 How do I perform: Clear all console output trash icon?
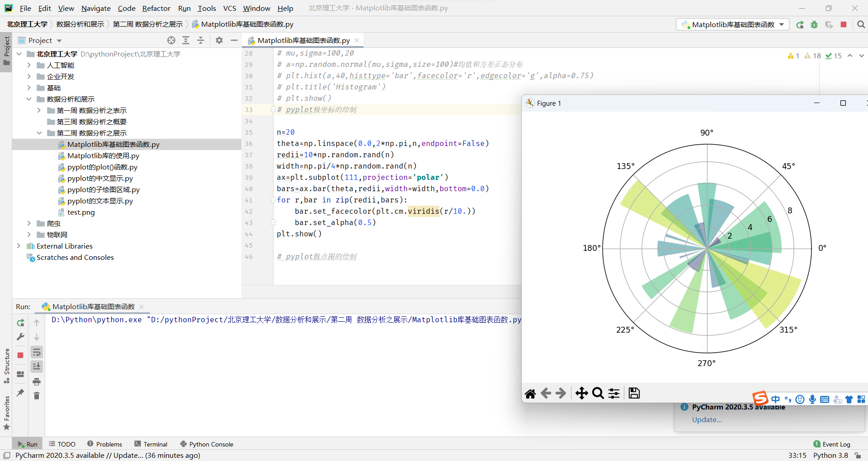[37, 396]
